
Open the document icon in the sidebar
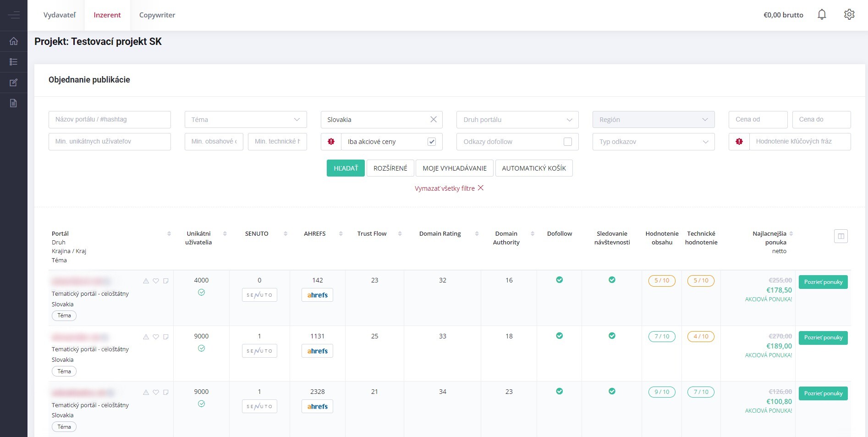point(14,103)
